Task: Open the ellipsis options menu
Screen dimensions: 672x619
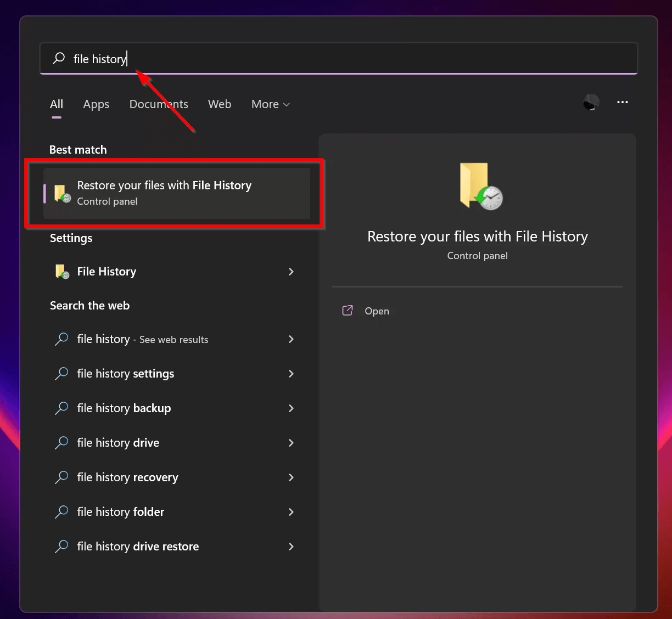Action: 623,103
